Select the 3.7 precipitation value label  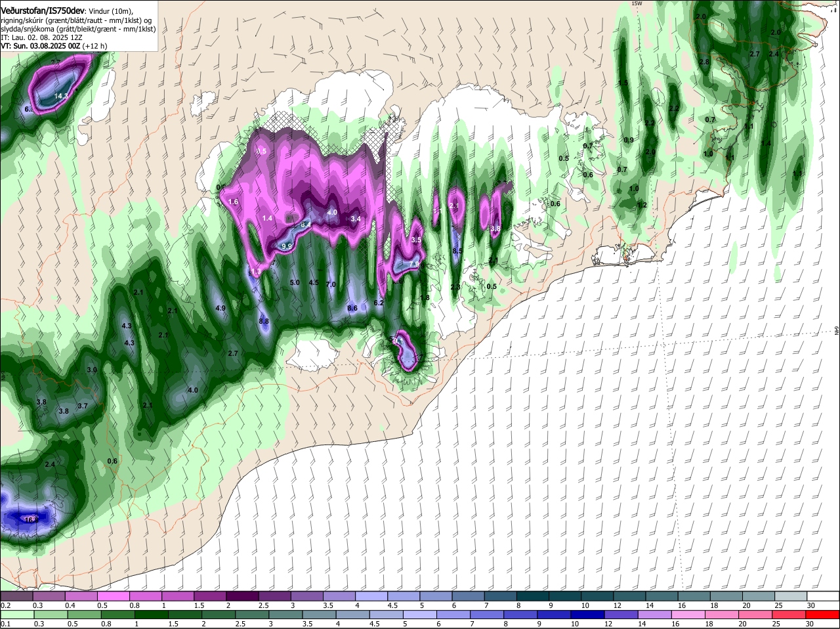[83, 406]
